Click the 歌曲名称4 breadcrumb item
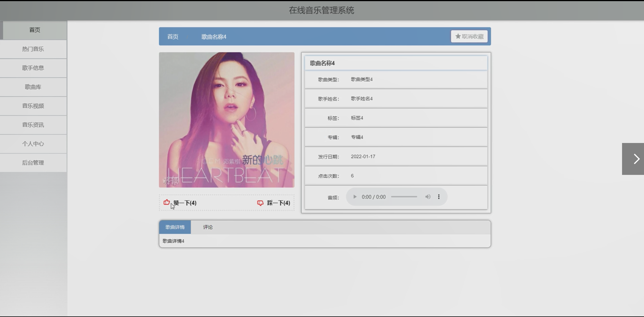Viewport: 644px width, 317px height. tap(214, 37)
